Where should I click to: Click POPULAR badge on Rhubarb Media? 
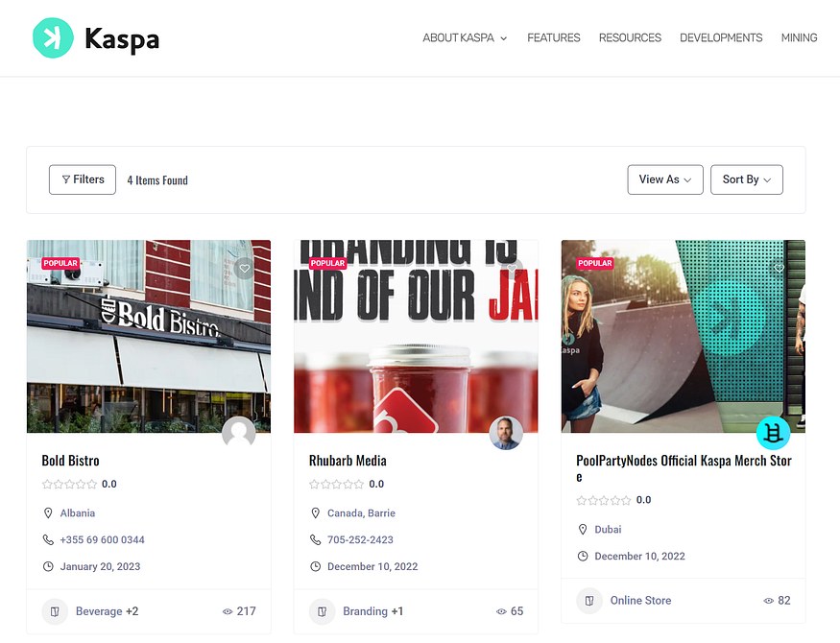point(328,263)
